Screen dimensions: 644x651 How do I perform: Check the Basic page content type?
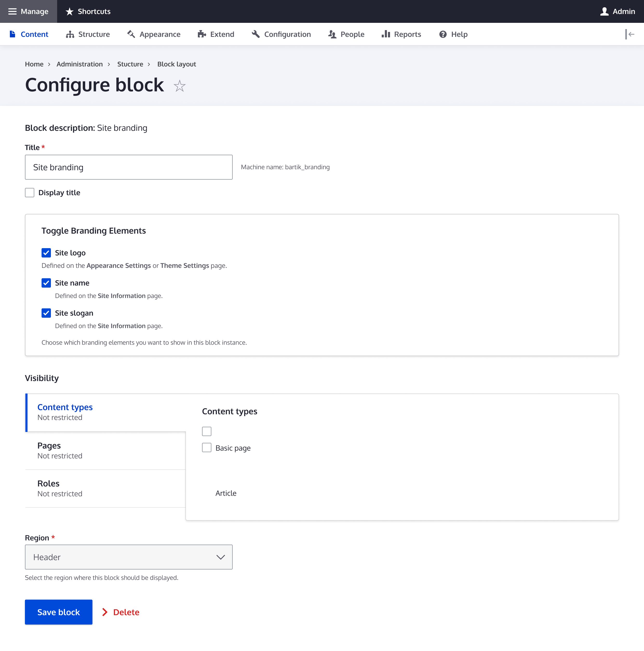(x=206, y=447)
